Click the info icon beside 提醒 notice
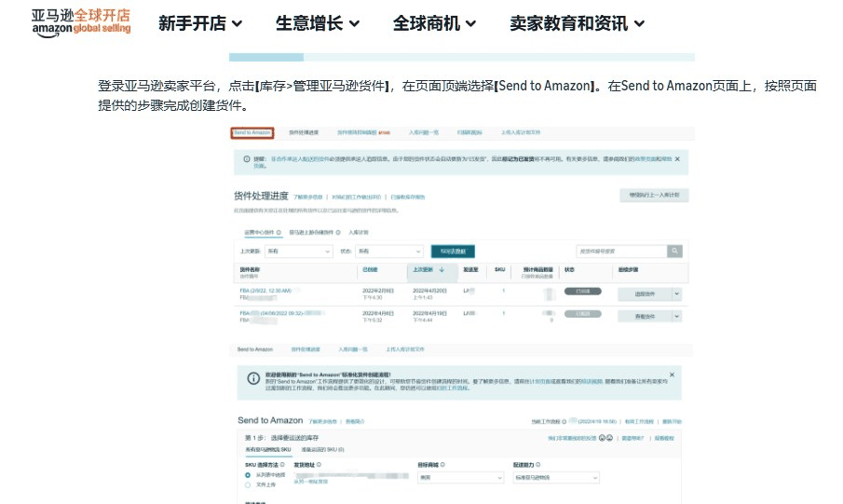The image size is (843, 504). [247, 159]
